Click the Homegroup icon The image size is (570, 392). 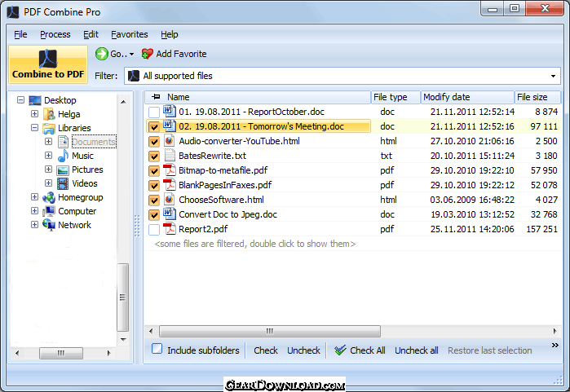click(x=49, y=198)
